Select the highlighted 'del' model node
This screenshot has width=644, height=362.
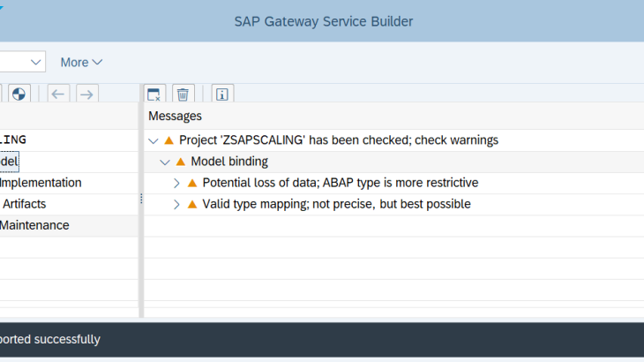(9, 161)
